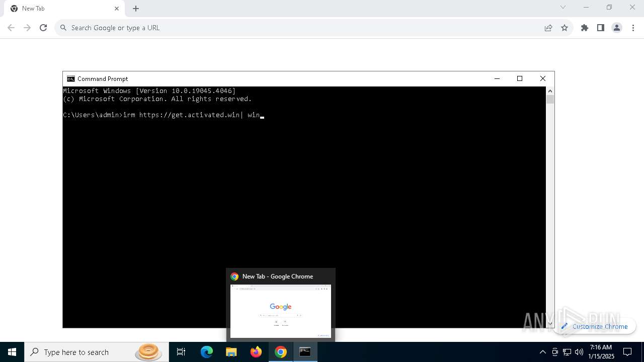Open the Action Center notifications

point(627,352)
